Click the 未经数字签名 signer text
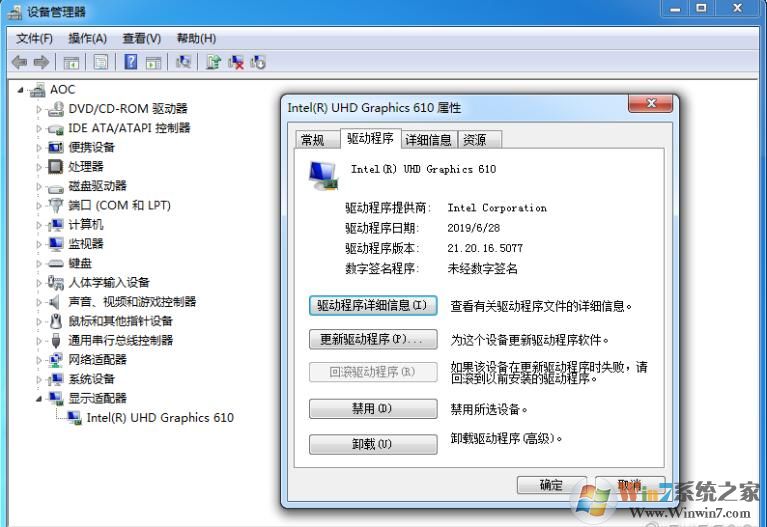767x527 pixels. coord(482,268)
